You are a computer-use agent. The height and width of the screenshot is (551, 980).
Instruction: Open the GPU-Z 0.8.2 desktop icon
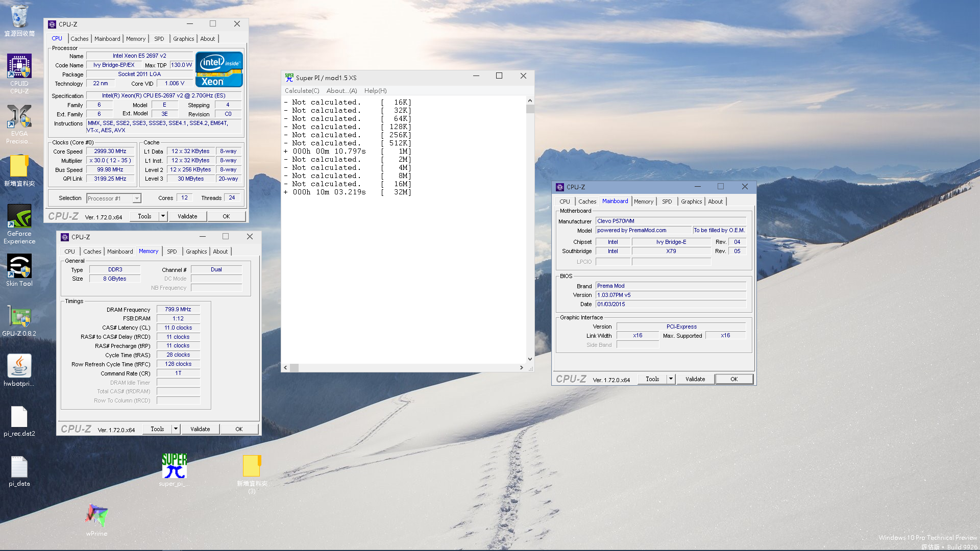(x=19, y=321)
